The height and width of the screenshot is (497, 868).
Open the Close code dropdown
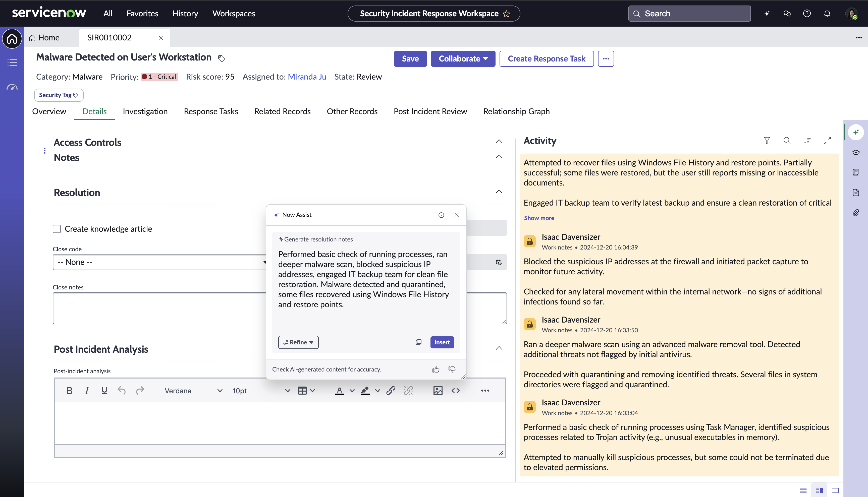click(x=159, y=262)
